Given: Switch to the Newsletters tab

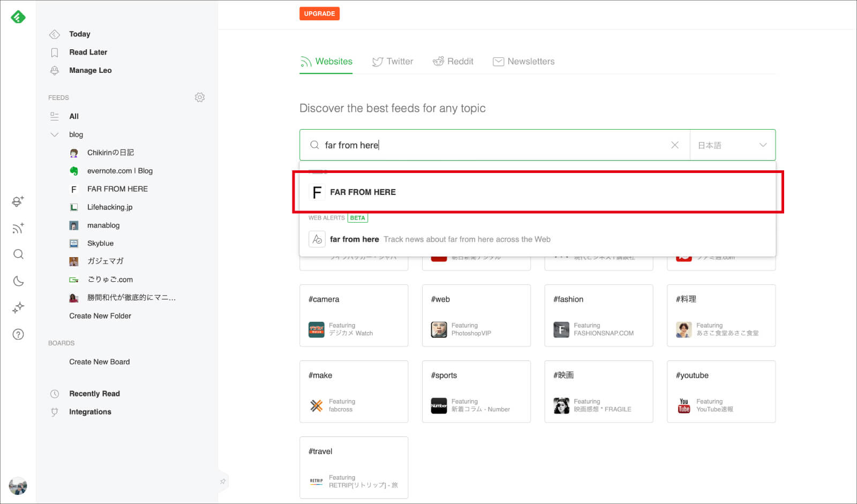Looking at the screenshot, I should [x=524, y=62].
